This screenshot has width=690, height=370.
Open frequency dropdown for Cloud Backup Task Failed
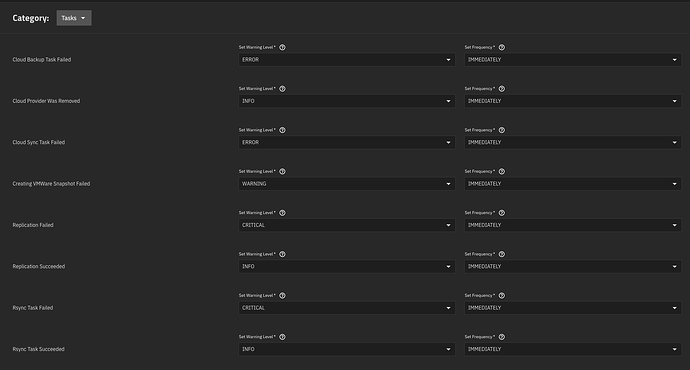tap(573, 60)
